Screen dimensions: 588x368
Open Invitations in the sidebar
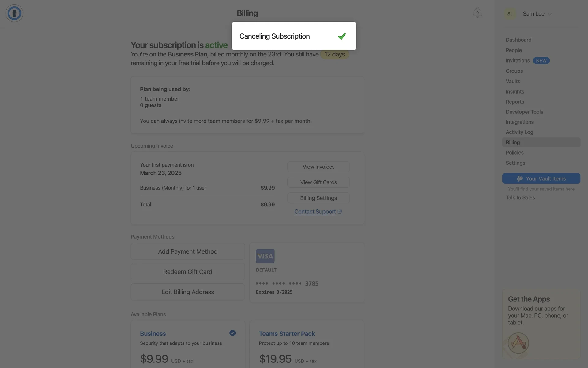(518, 61)
